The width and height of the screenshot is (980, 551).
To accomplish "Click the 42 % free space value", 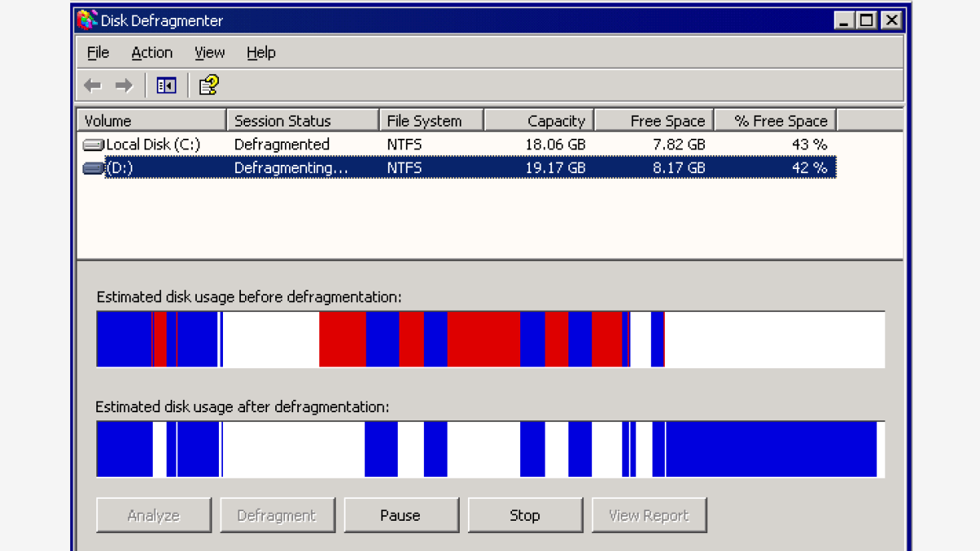I will [809, 168].
